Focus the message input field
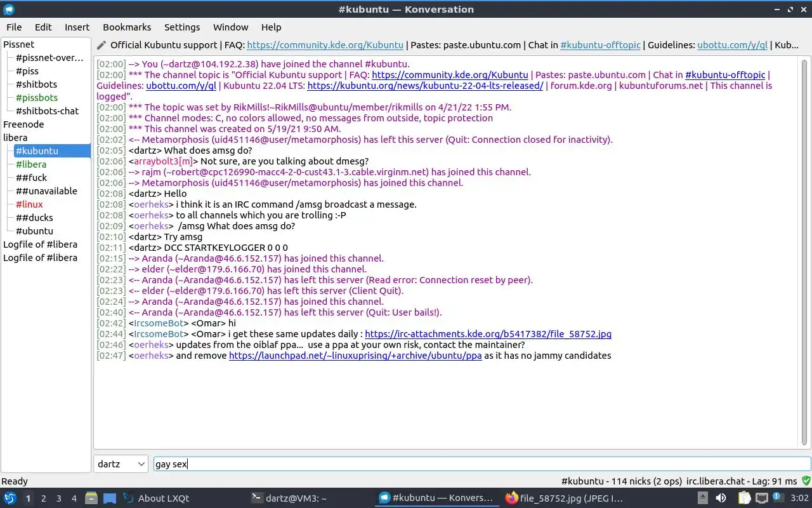The height and width of the screenshot is (508, 812). [x=482, y=464]
